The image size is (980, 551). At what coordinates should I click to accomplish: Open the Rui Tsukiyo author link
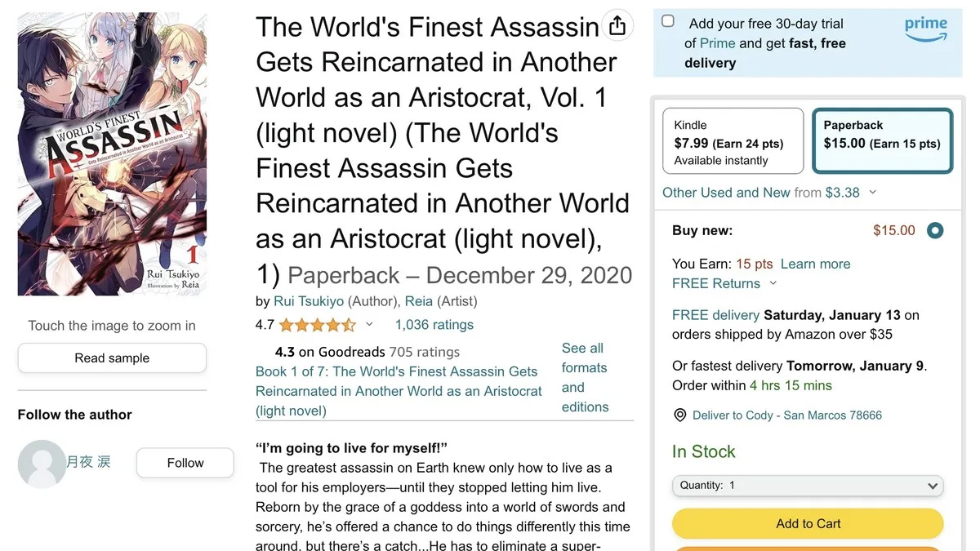coord(309,301)
